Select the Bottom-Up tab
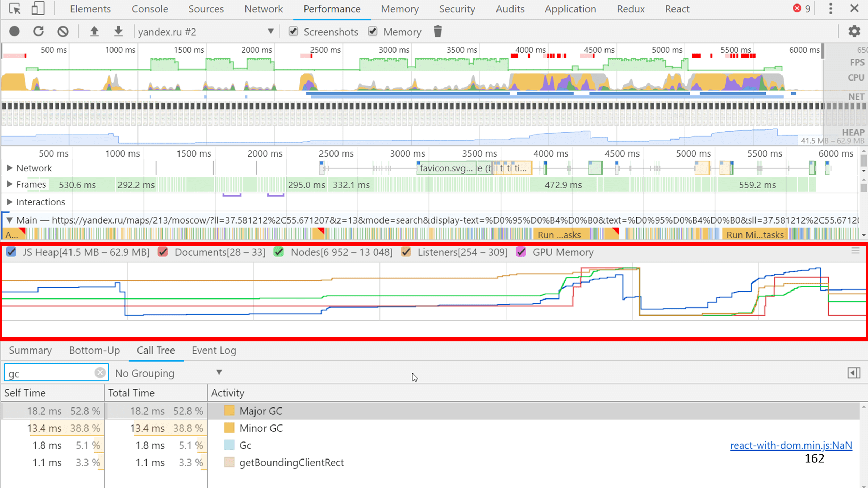 coord(94,350)
